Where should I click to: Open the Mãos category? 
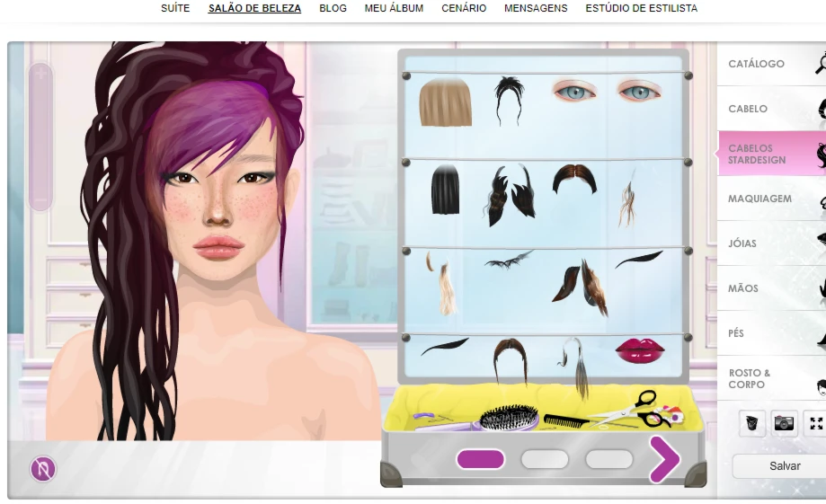click(772, 288)
